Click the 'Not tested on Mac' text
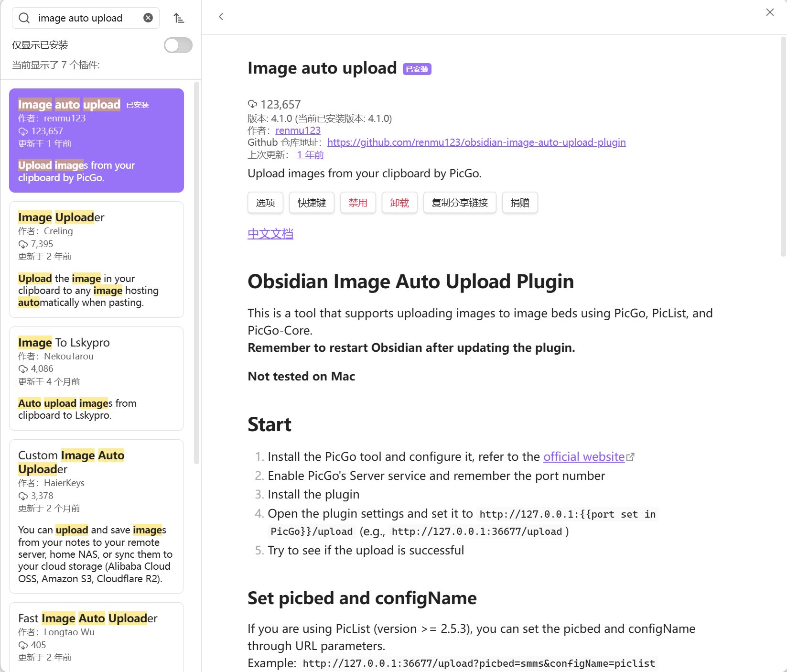Viewport: 787px width, 672px height. [x=302, y=377]
